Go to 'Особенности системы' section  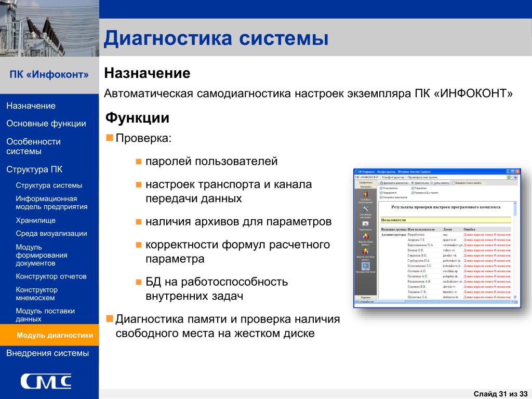(34, 146)
